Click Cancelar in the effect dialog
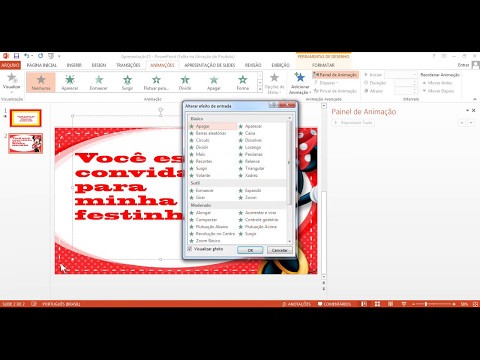The height and width of the screenshot is (360, 480). (x=280, y=250)
